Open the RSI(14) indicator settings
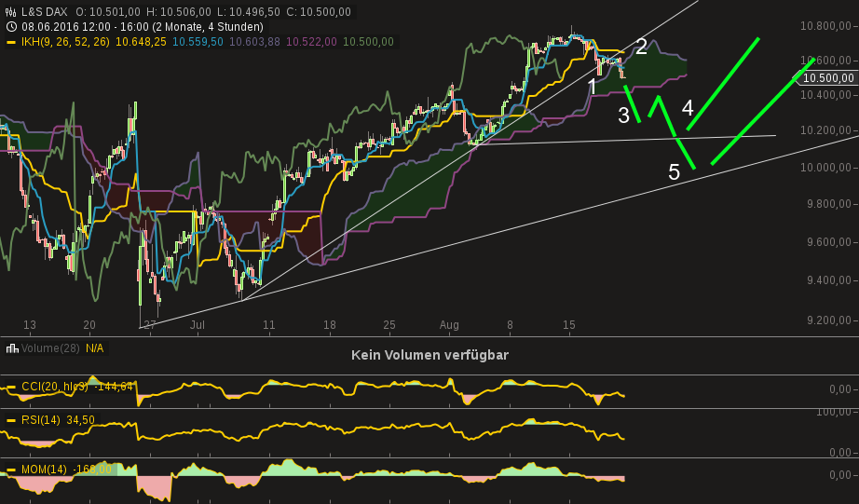This screenshot has height=504, width=859. [41, 420]
